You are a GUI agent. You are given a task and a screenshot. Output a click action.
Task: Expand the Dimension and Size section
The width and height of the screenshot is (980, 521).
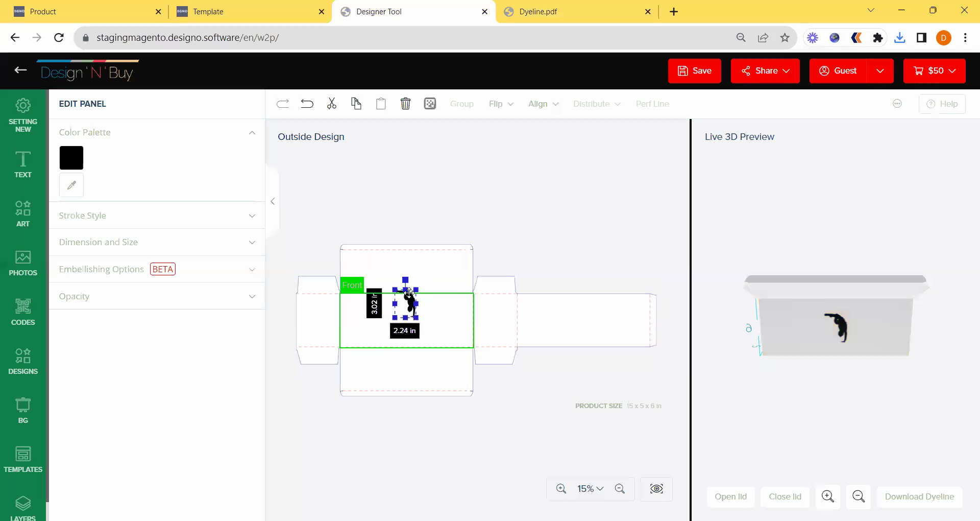click(157, 242)
